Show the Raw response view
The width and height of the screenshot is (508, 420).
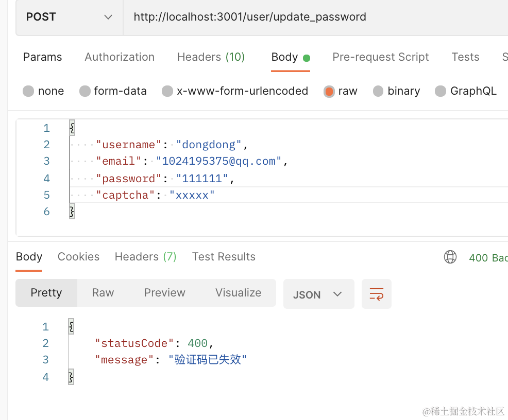103,293
